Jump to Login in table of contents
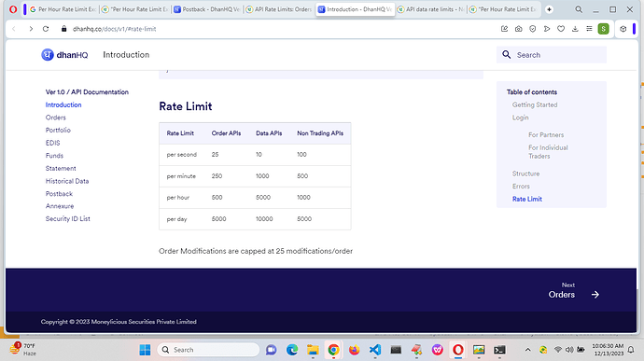The image size is (644, 361). [x=521, y=118]
